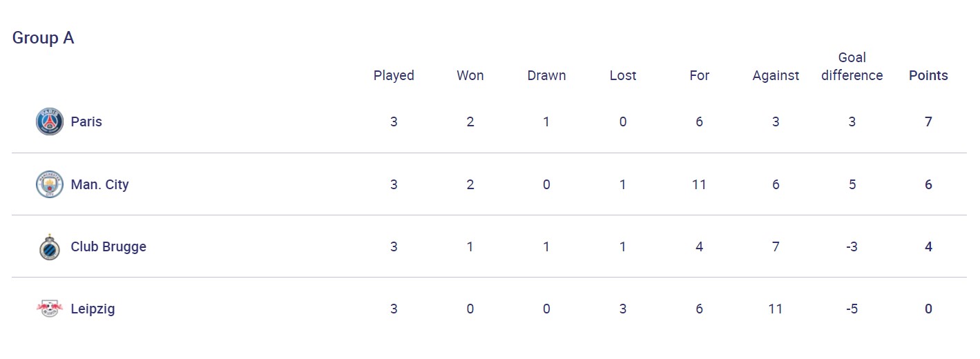Click the Played column header
This screenshot has height=359, width=980.
[x=394, y=75]
